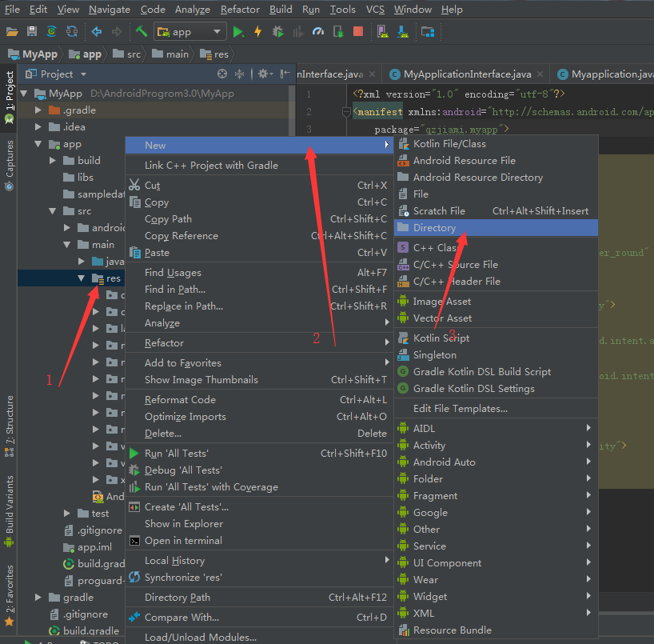This screenshot has width=654, height=644.
Task: Click the Open file toolbar icon
Action: 12,32
